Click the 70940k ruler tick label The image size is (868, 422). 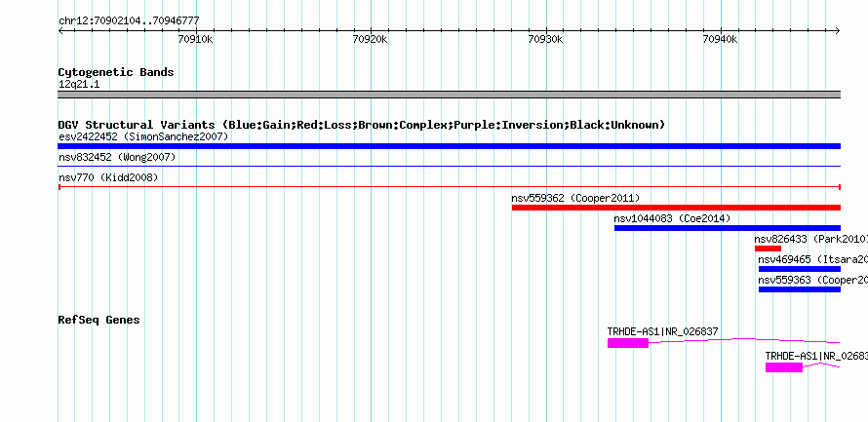[x=721, y=39]
